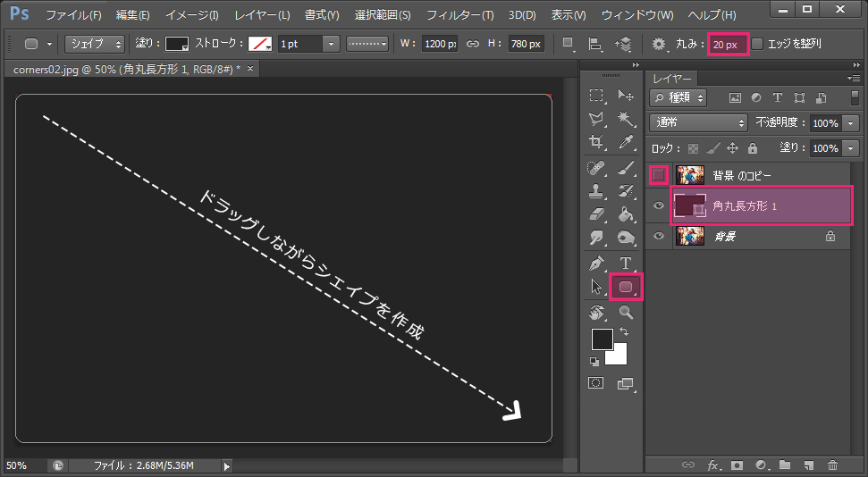This screenshot has width=868, height=477.
Task: Open the レイヤー(L) menu
Action: (x=262, y=15)
